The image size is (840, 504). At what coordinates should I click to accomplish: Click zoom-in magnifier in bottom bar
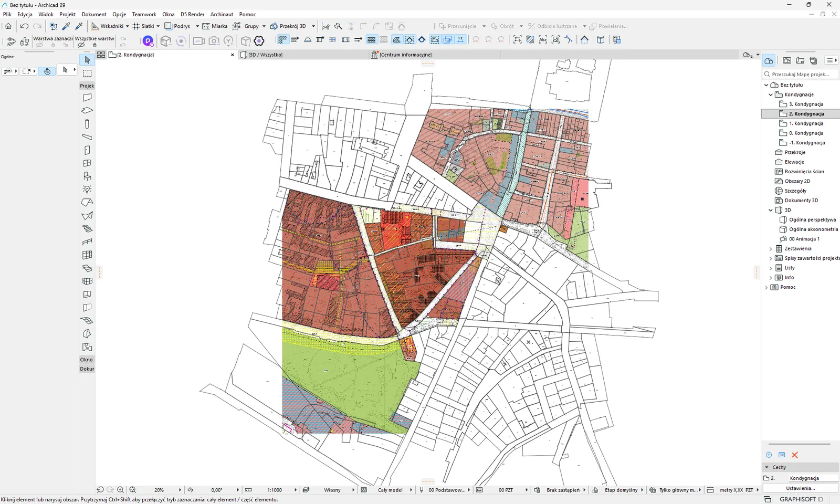[x=121, y=490]
